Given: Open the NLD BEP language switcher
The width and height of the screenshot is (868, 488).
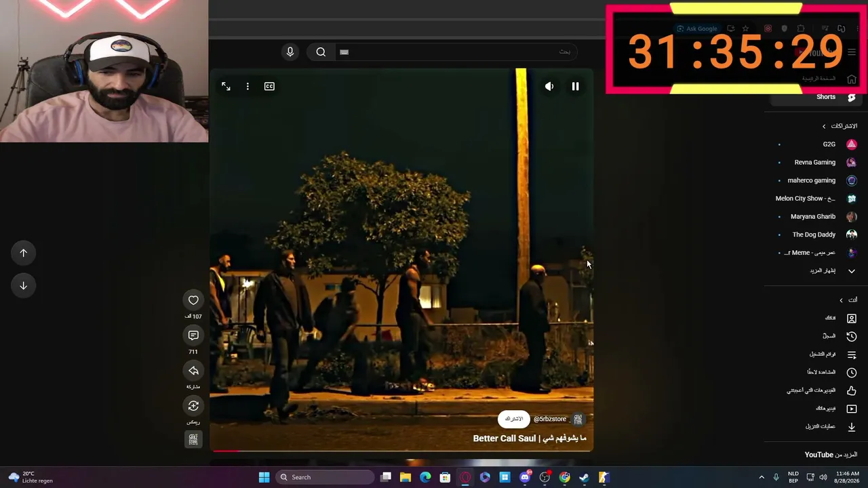Looking at the screenshot, I should point(793,477).
